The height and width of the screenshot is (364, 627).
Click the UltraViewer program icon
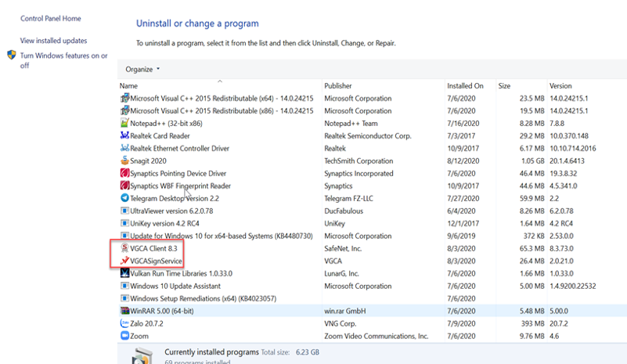point(124,211)
